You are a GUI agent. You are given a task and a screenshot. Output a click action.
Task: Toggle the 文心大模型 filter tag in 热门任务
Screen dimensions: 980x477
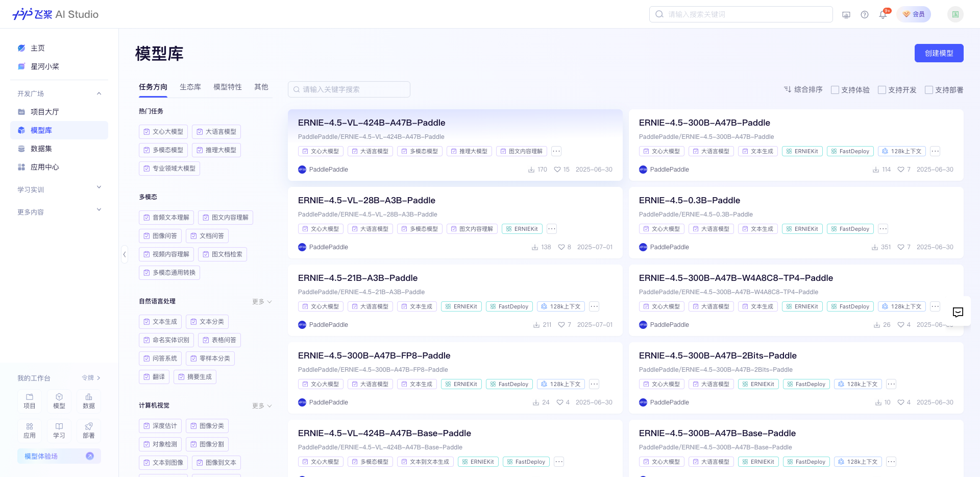tap(163, 132)
